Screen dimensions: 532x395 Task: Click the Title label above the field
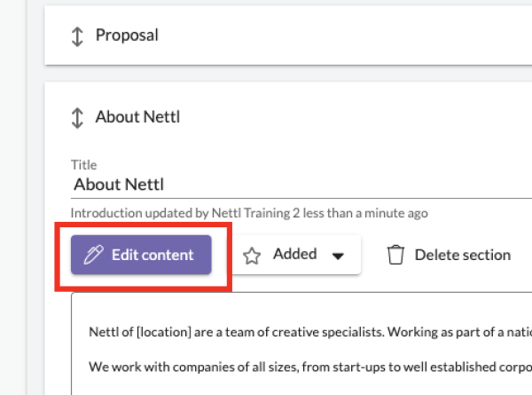84,165
